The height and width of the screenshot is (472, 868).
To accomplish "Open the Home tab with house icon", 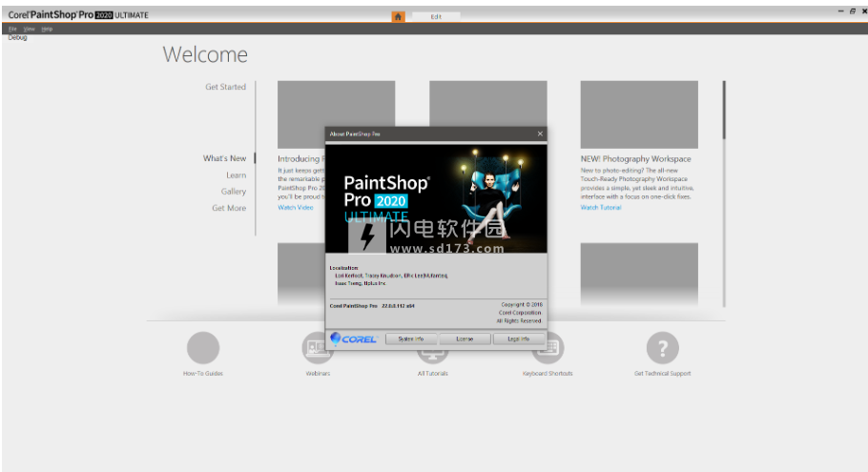I will coord(398,16).
